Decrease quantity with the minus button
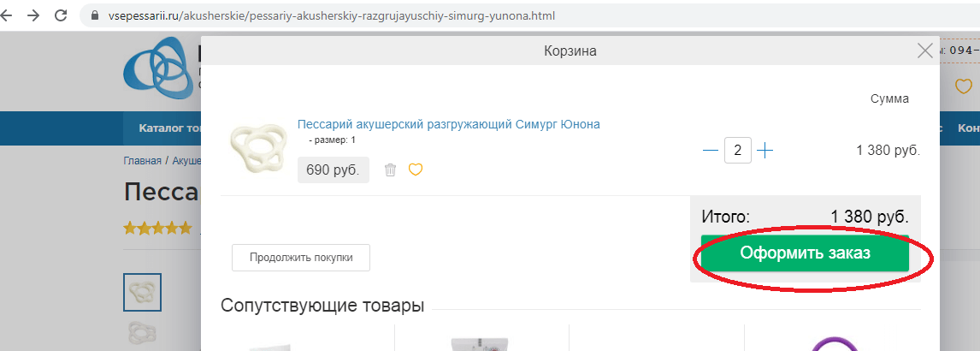Viewport: 980px width, 351px height. [x=710, y=151]
